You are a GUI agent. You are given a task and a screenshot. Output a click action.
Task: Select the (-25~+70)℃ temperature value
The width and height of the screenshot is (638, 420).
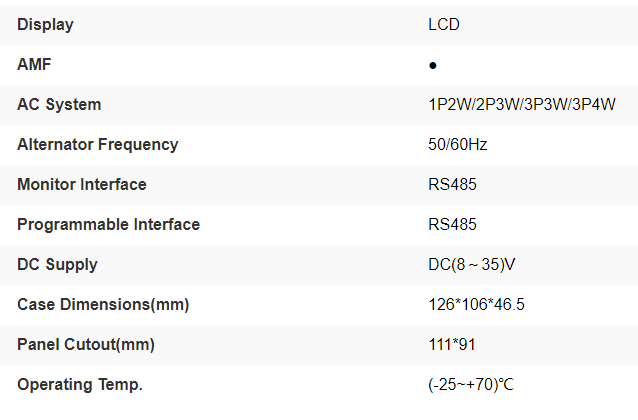(x=471, y=384)
